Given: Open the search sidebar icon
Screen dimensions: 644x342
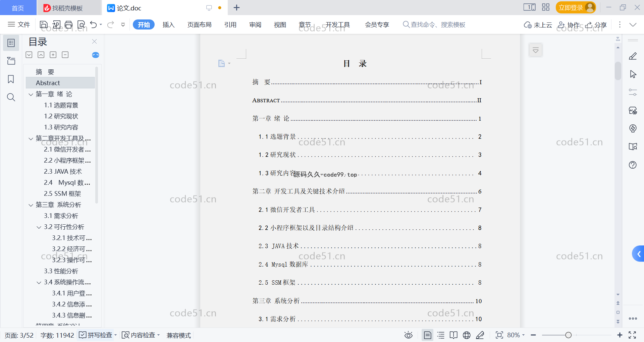Looking at the screenshot, I should pos(11,97).
